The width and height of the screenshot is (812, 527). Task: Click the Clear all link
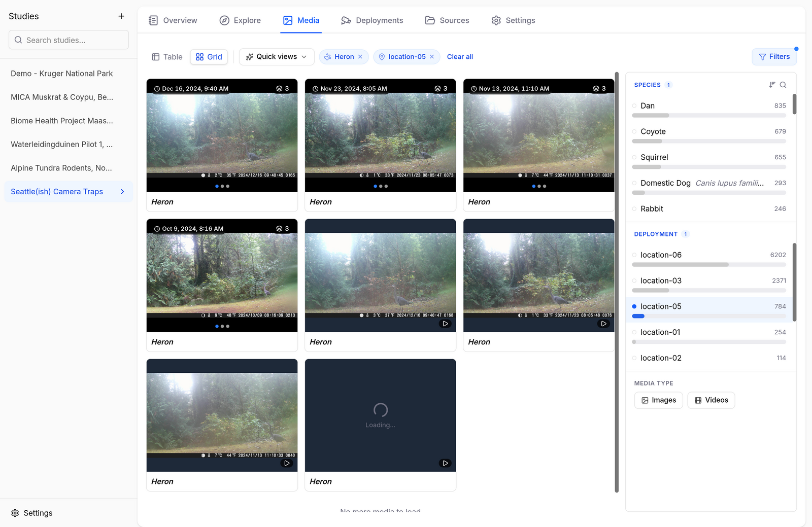coord(460,57)
